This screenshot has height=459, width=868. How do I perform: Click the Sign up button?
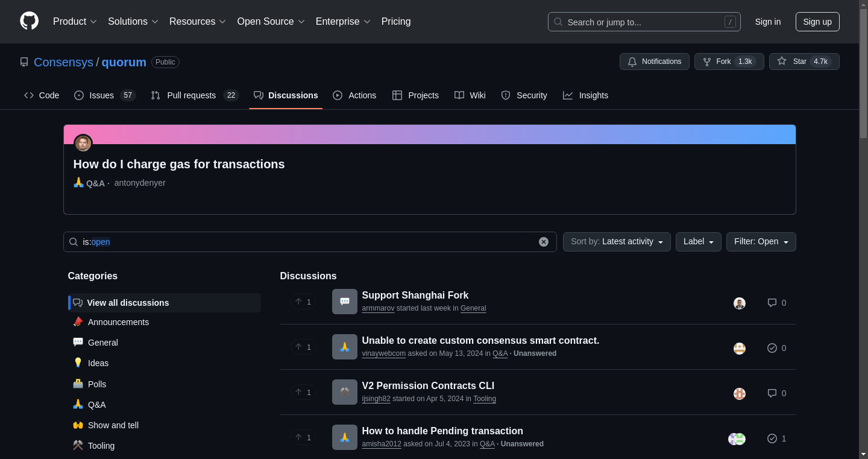point(817,22)
